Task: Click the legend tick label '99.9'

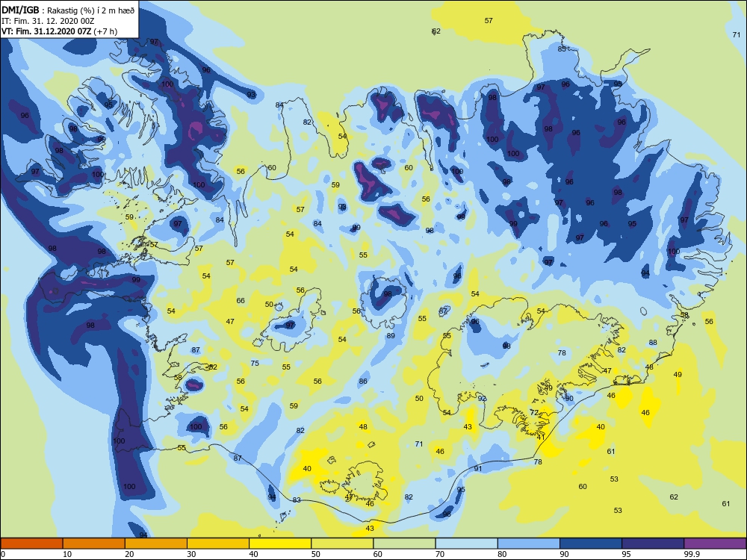Action: point(692,554)
